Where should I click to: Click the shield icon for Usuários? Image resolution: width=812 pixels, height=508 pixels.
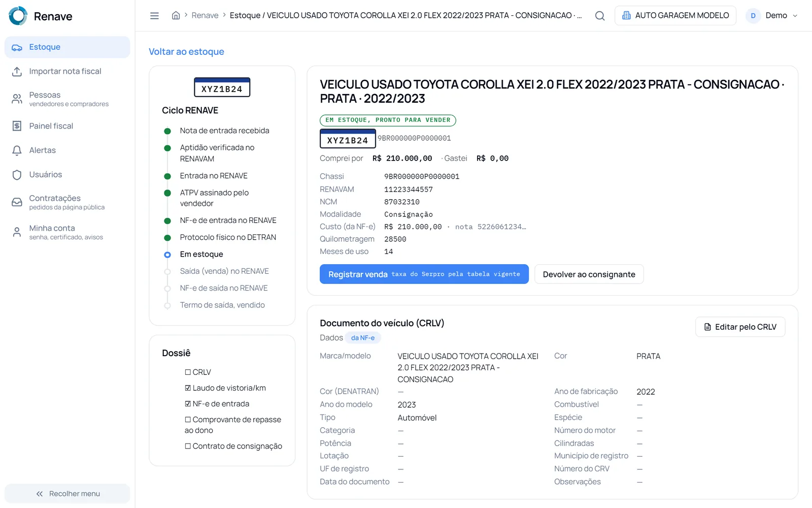pyautogui.click(x=17, y=175)
